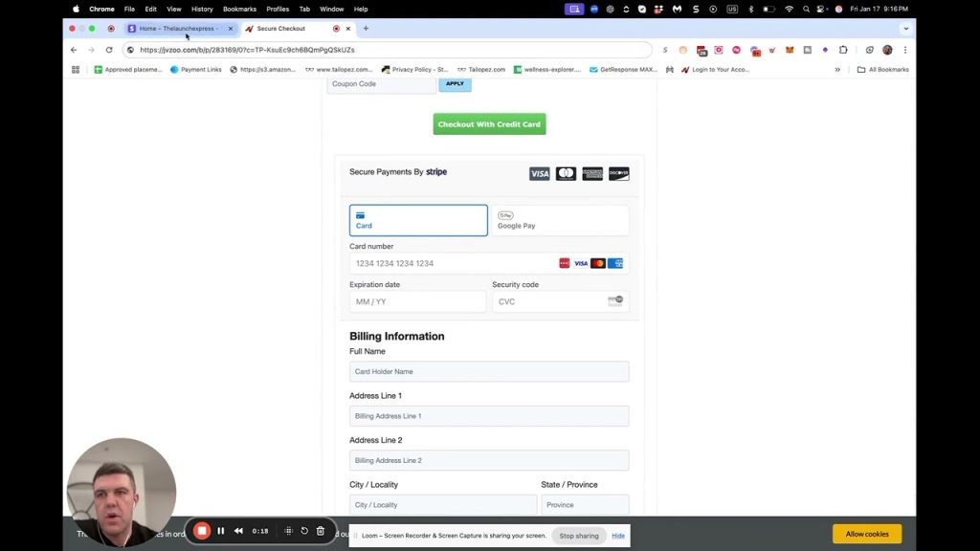Open the Profiles menu
980x551 pixels.
[278, 9]
